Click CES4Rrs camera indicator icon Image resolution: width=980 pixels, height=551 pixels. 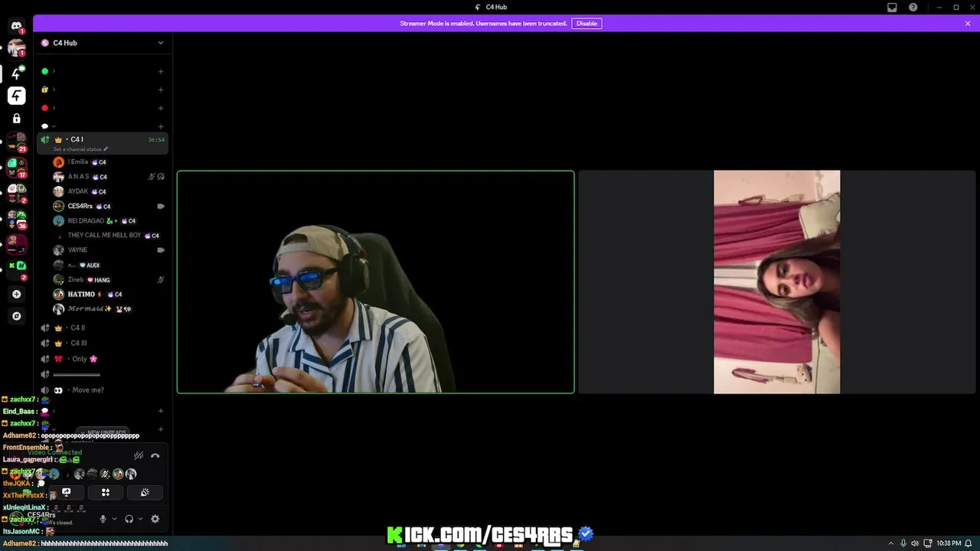click(x=161, y=207)
